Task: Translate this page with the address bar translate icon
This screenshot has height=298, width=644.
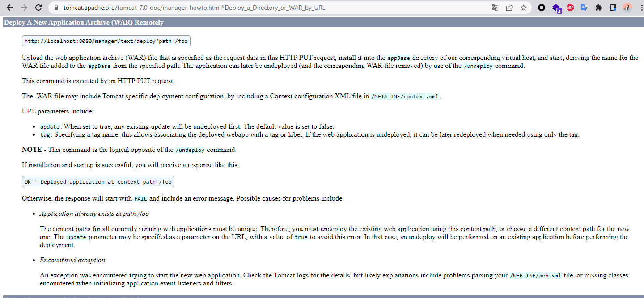Action: coord(495,8)
